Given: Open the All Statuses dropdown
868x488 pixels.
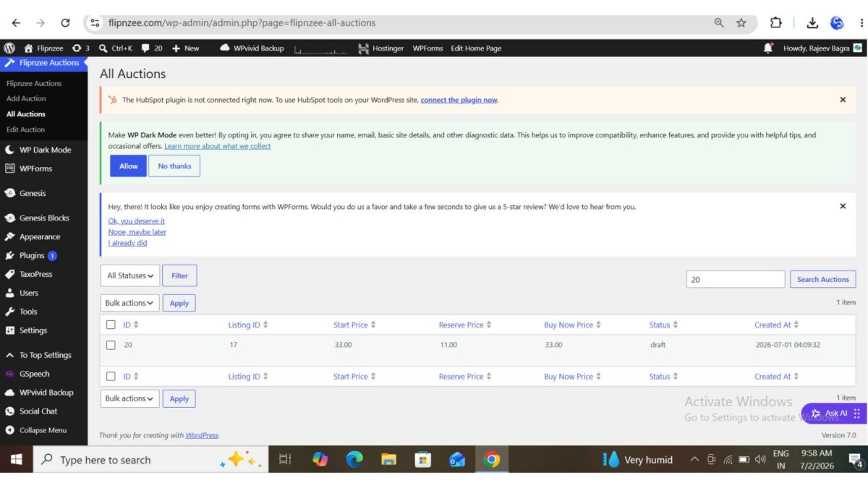Looking at the screenshot, I should pos(130,275).
